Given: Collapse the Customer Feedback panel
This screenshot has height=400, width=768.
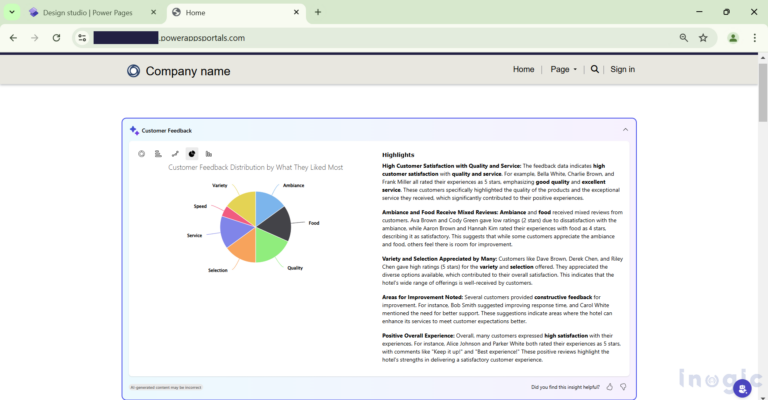Looking at the screenshot, I should 625,130.
